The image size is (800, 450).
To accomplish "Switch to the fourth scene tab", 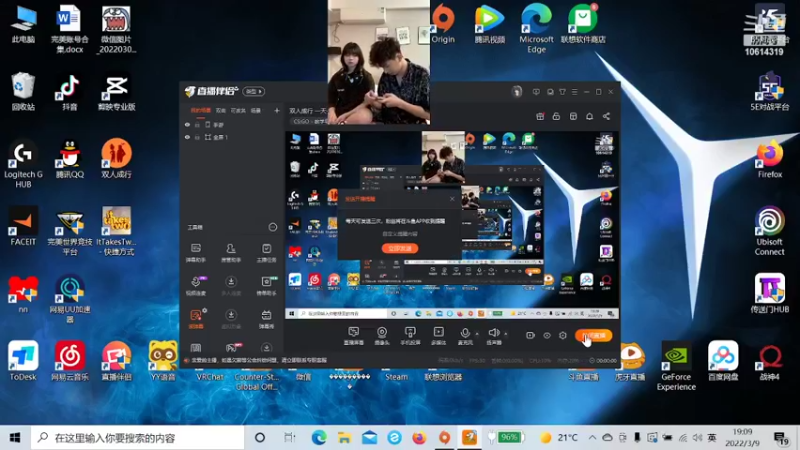I will [x=256, y=110].
